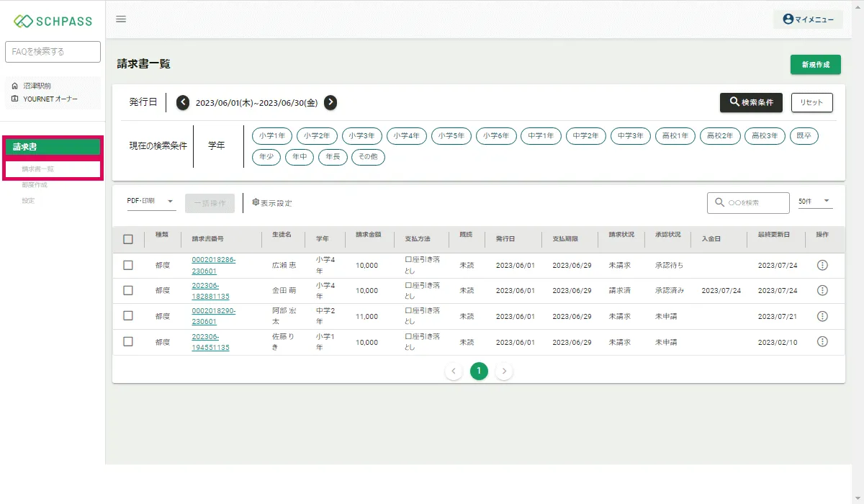This screenshot has width=864, height=504.
Task: Click the 最終更新日 column header
Action: [774, 235]
